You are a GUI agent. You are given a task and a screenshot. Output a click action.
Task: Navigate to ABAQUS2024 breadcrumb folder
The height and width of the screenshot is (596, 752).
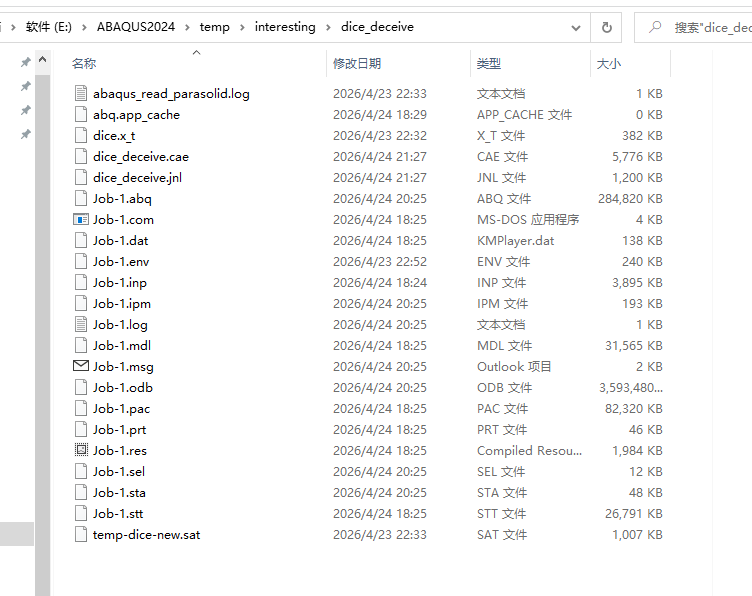click(x=136, y=27)
